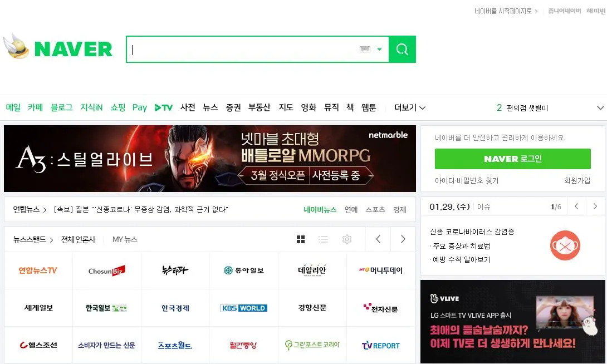Switch to 연예 news tab
This screenshot has width=607, height=364.
pyautogui.click(x=351, y=210)
